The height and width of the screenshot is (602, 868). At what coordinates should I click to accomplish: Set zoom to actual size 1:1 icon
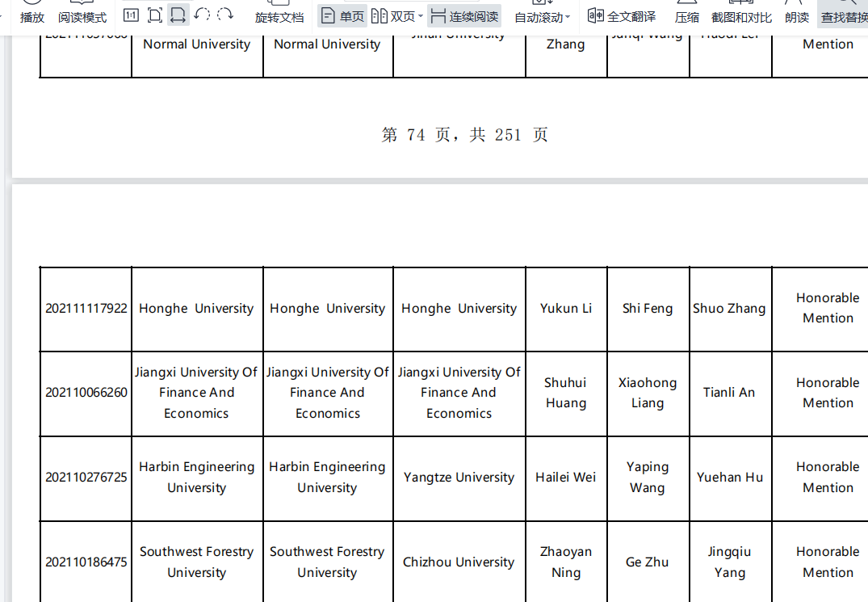[x=131, y=15]
